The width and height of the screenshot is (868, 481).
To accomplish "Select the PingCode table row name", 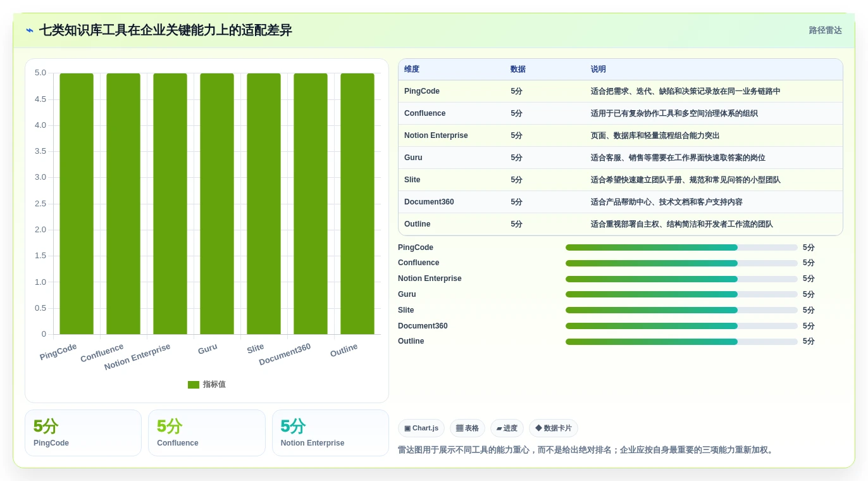I will (422, 91).
